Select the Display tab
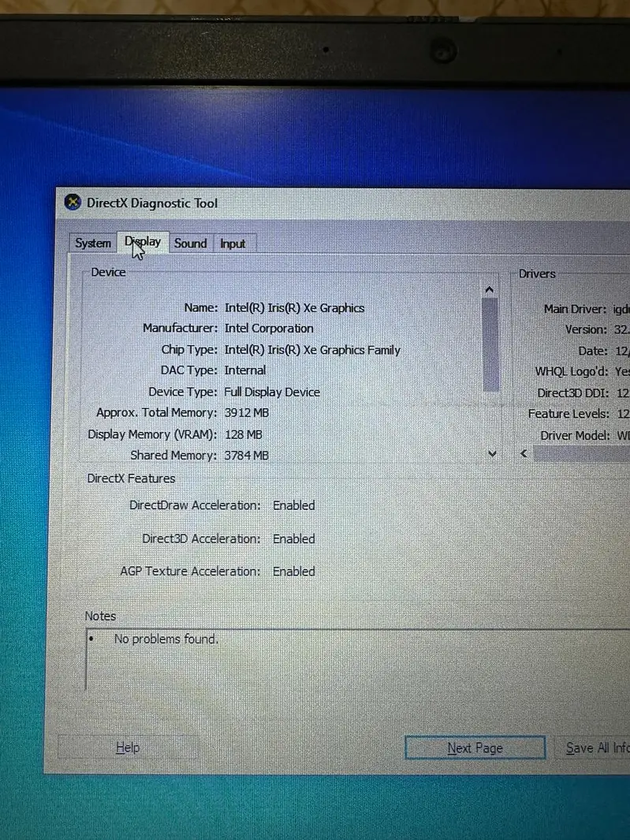This screenshot has width=630, height=840. pyautogui.click(x=143, y=242)
